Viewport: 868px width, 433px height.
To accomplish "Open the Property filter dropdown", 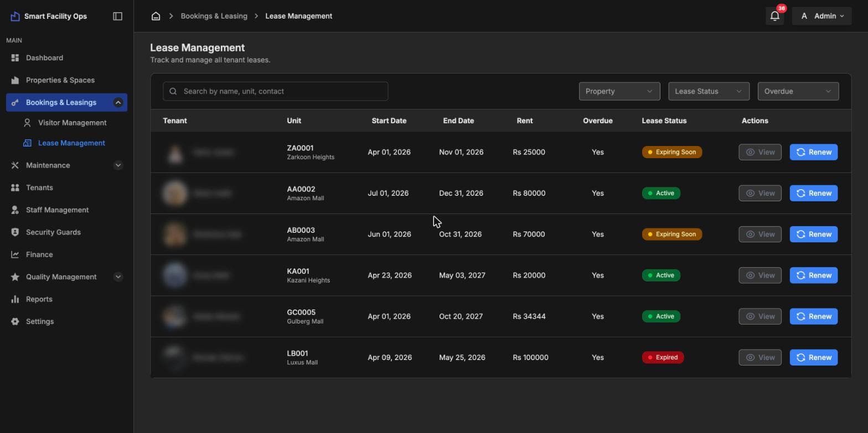I will click(619, 91).
